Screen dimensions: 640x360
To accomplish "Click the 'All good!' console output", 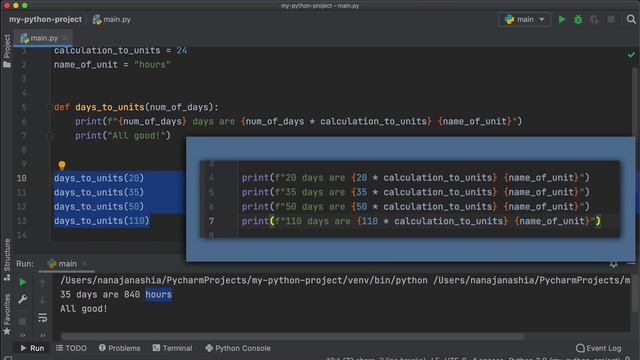I will [x=84, y=309].
